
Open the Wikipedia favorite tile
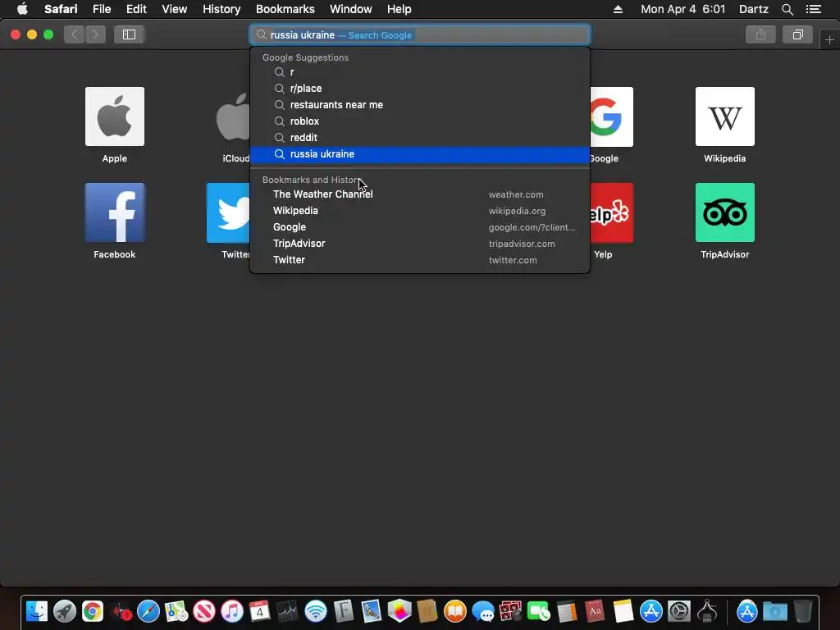(x=725, y=116)
